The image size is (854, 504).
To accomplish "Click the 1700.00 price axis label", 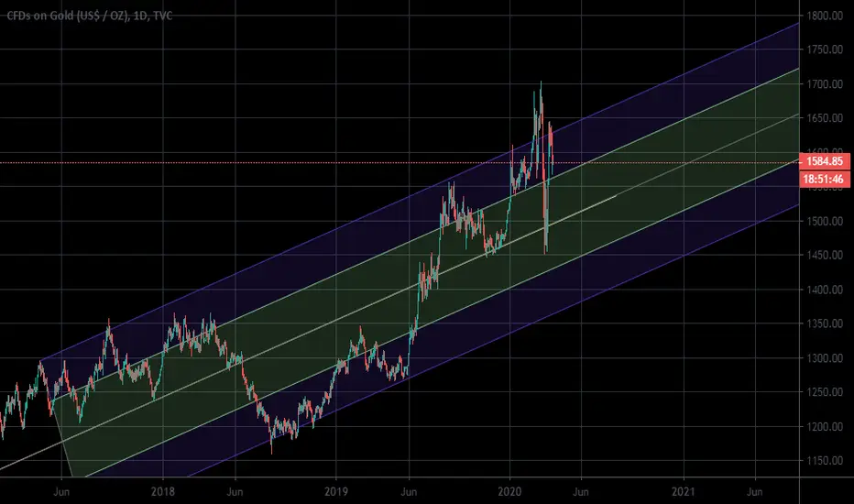I will pyautogui.click(x=824, y=84).
